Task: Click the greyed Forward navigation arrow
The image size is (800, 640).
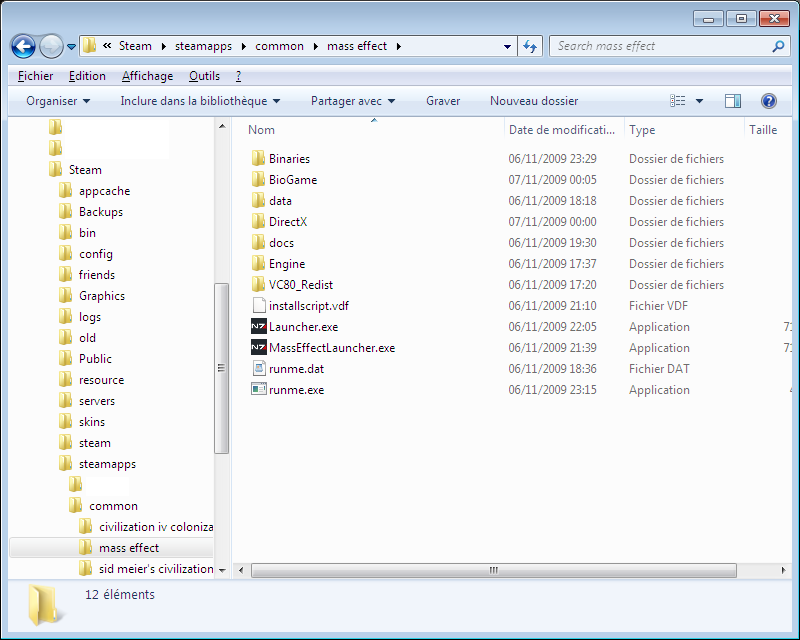Action: 51,47
